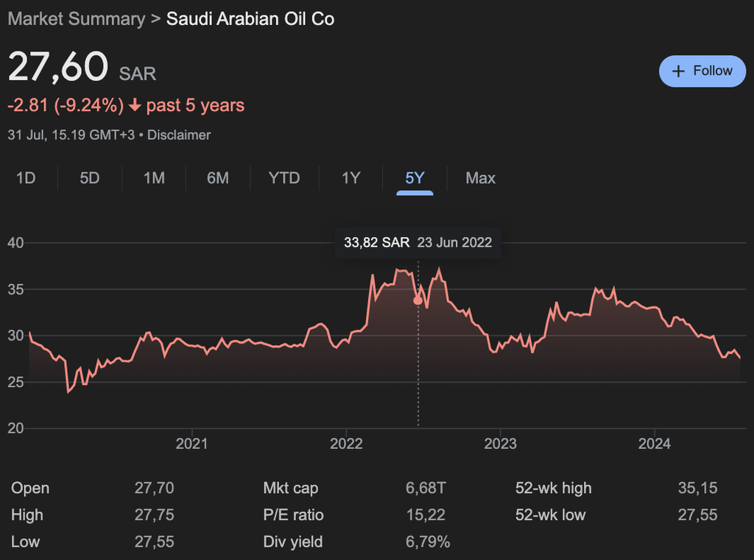Image resolution: width=754 pixels, height=560 pixels.
Task: Select the YTD time range tab
Action: pyautogui.click(x=283, y=178)
